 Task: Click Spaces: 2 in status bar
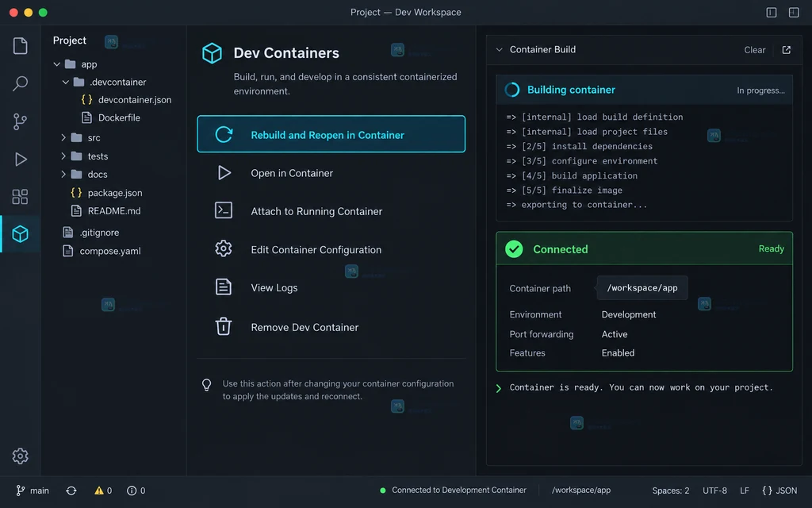(671, 491)
